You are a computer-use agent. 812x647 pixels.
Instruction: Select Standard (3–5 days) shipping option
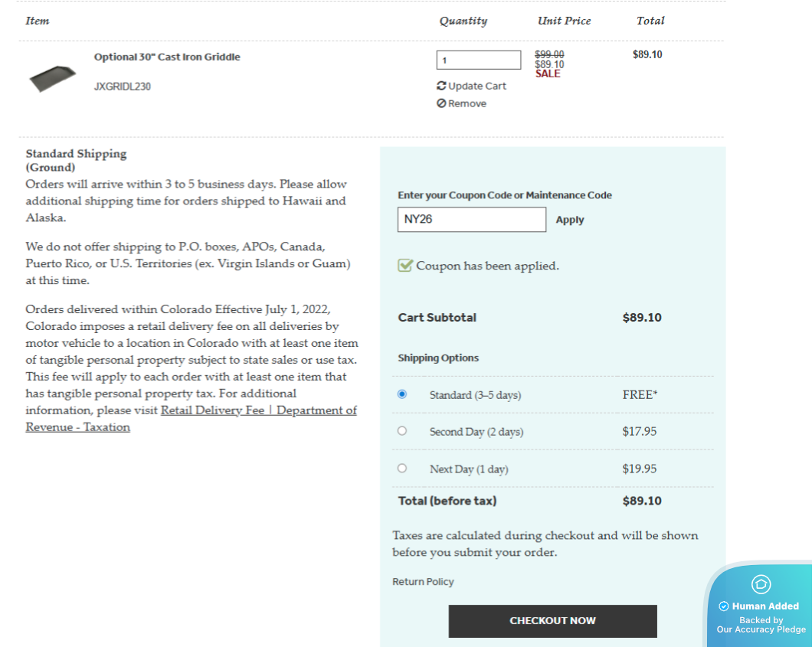402,394
